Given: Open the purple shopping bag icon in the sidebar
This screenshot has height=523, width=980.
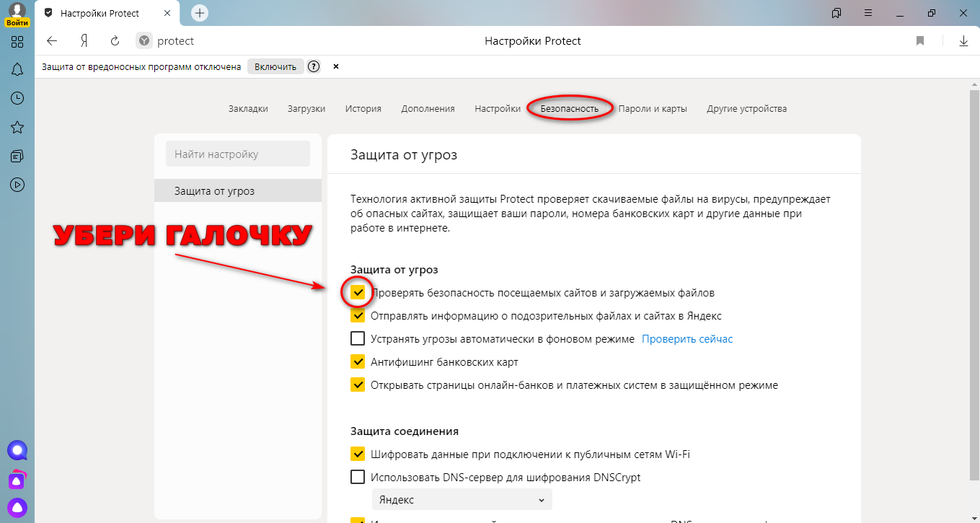Looking at the screenshot, I should pyautogui.click(x=17, y=478).
